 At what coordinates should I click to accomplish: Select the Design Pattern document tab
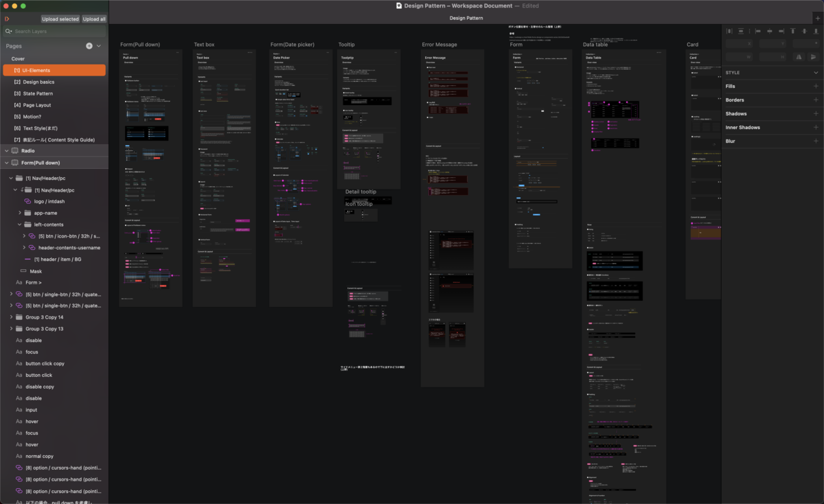(466, 18)
